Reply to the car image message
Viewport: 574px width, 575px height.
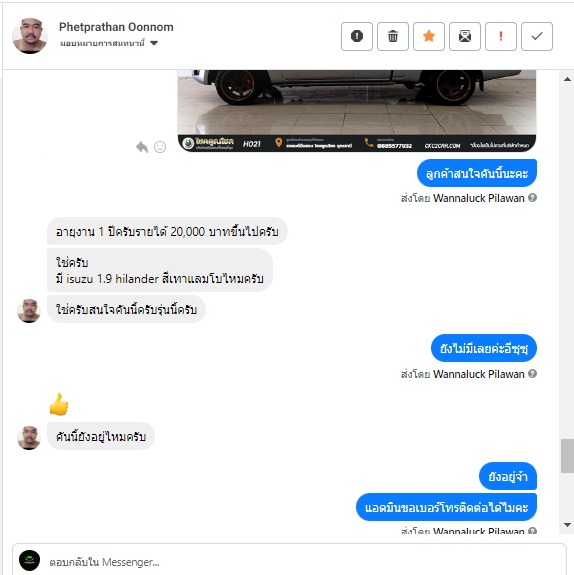142,147
